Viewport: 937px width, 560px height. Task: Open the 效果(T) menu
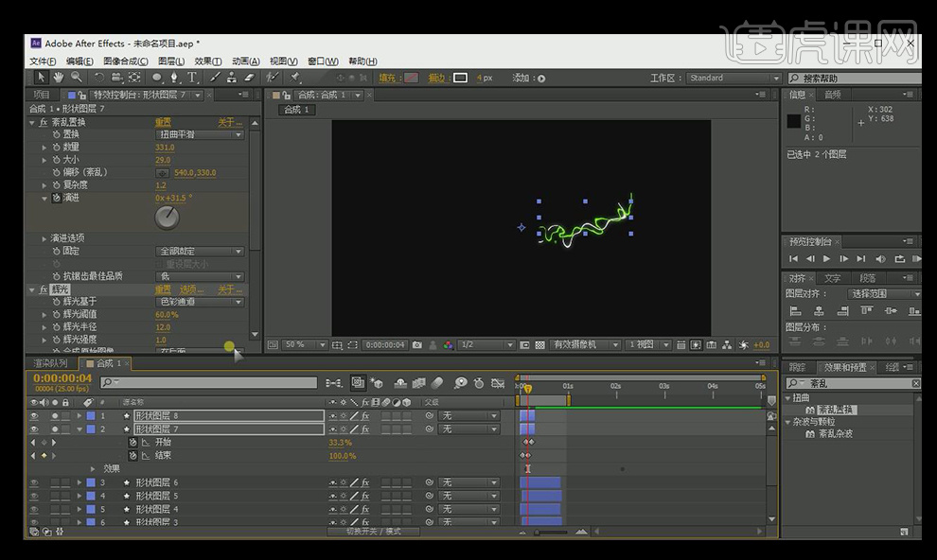click(208, 61)
